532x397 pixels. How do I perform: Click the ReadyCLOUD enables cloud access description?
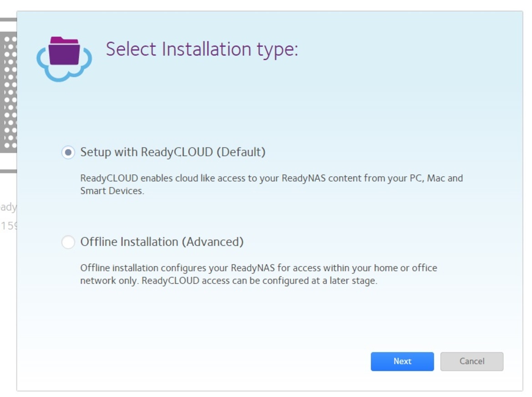pos(271,184)
